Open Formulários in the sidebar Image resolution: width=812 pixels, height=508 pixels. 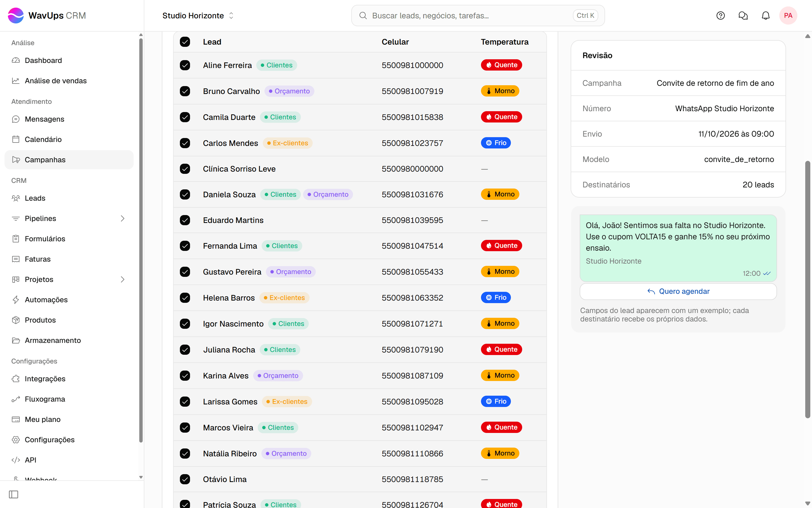69,239
